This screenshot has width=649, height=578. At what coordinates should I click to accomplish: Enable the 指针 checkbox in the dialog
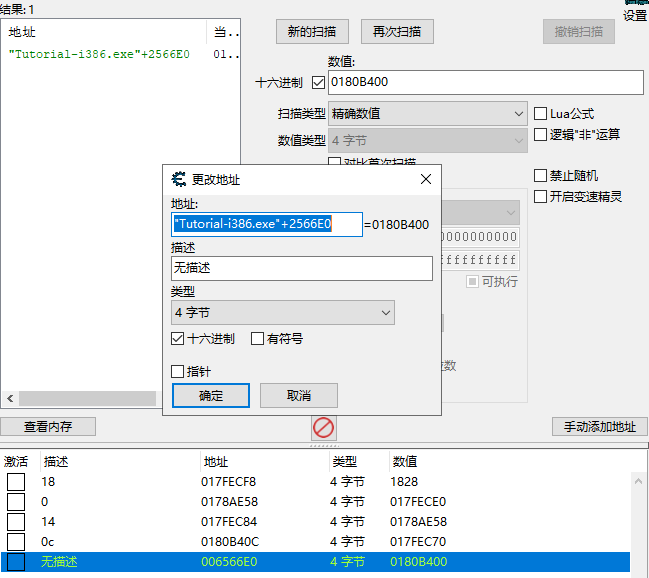point(178,371)
